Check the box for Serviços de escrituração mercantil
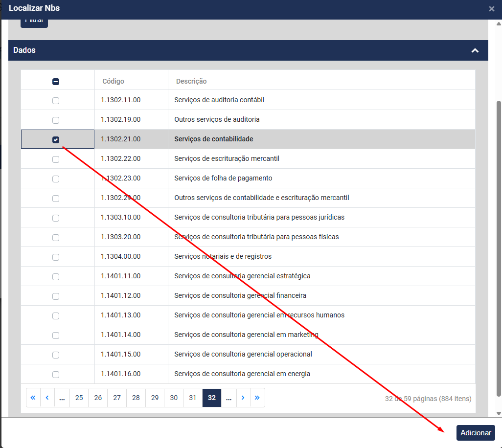502x448 pixels. click(56, 159)
